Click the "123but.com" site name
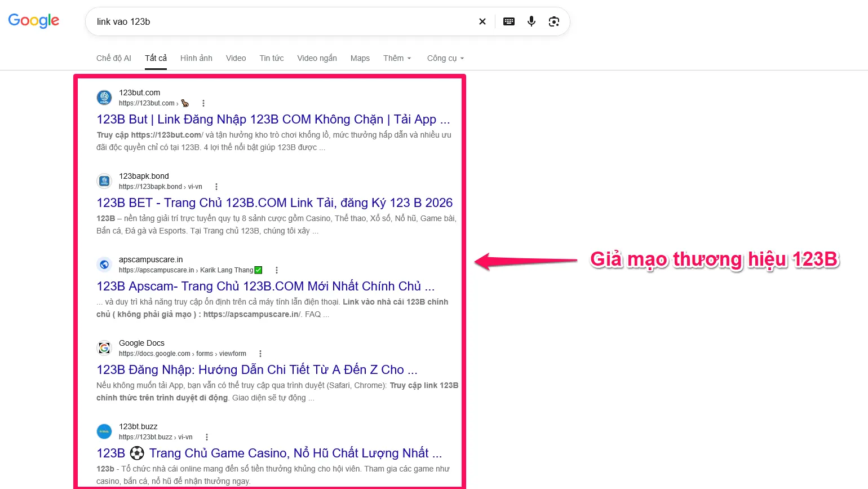Viewport: 868px width, 489px height. 139,92
